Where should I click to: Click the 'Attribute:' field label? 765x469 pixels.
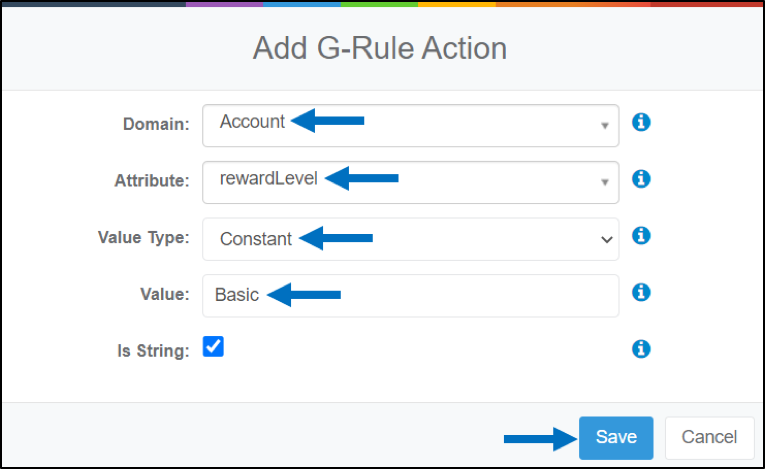(x=152, y=181)
